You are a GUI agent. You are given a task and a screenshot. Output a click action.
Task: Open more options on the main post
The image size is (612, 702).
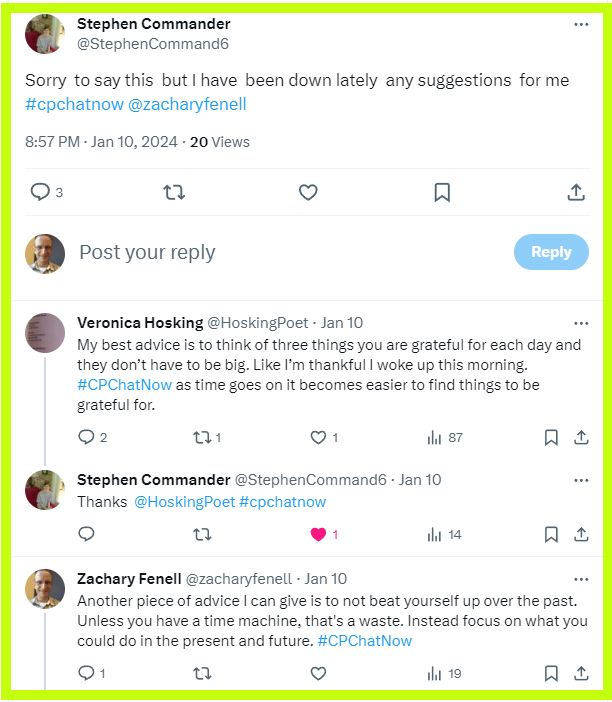581,24
